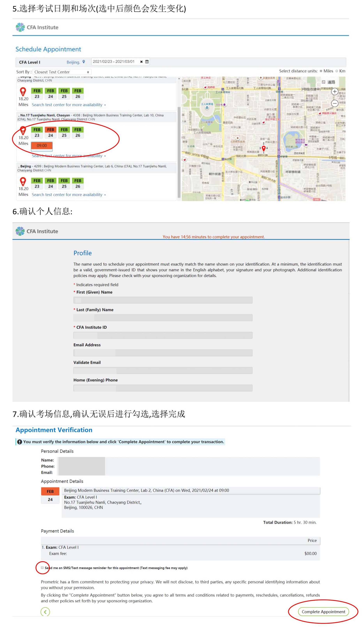Select FEB 26 for the Lab 2 center
364x632 pixels.
(78, 94)
